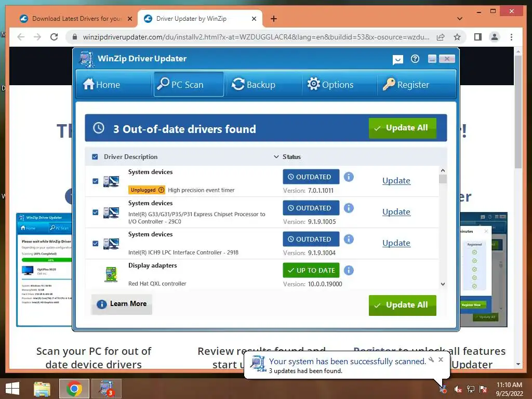532x399 pixels.
Task: Click the WinZip Driver Updater logo icon
Action: 87,59
